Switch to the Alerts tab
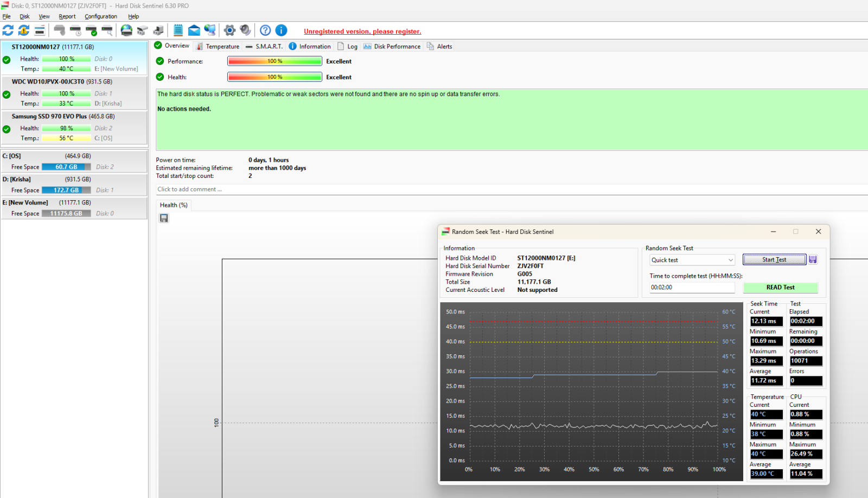Viewport: 868px width, 498px height. [439, 46]
